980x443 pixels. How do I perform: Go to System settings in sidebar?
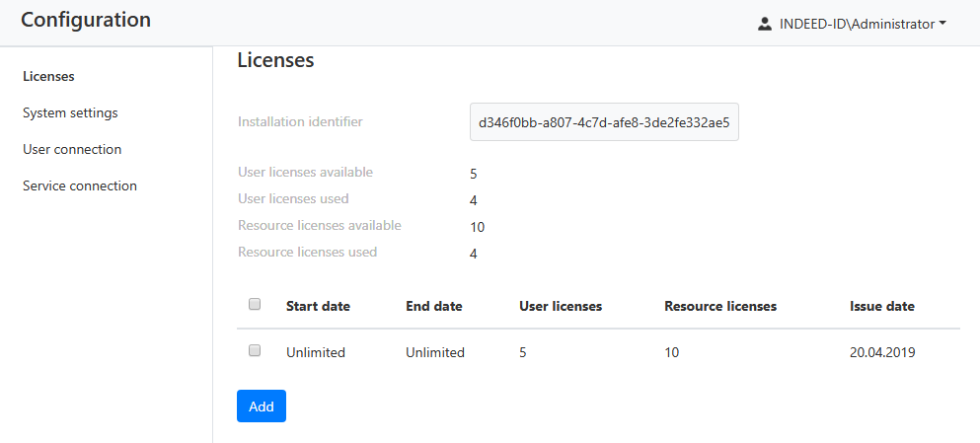70,112
